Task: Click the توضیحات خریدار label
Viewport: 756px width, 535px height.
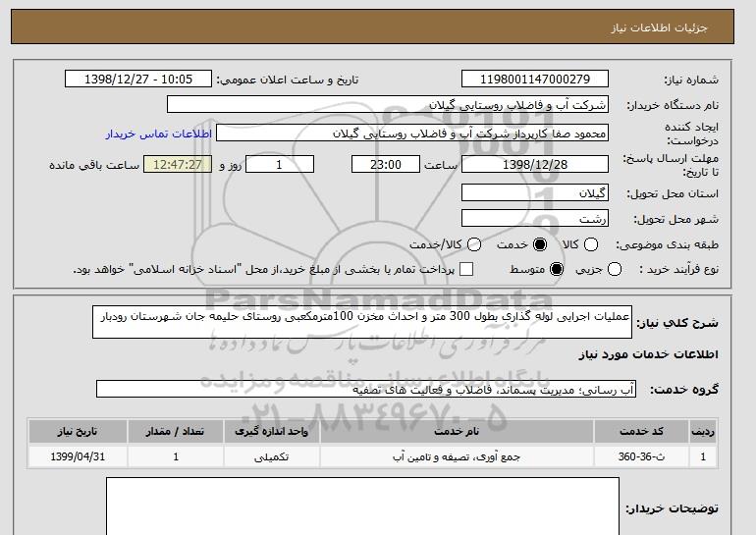Action: (673, 508)
